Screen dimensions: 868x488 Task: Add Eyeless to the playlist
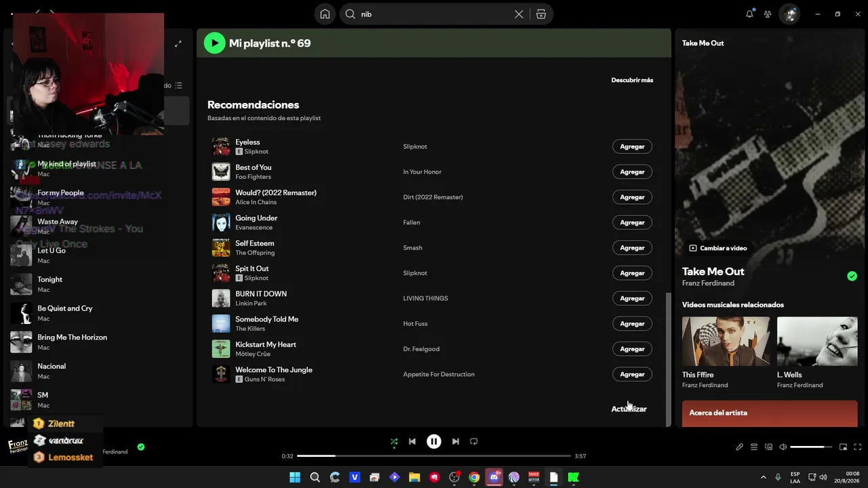coord(632,146)
